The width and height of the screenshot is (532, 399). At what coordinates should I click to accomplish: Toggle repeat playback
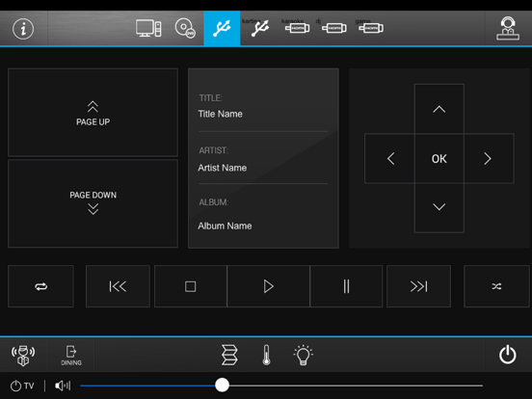(x=40, y=286)
